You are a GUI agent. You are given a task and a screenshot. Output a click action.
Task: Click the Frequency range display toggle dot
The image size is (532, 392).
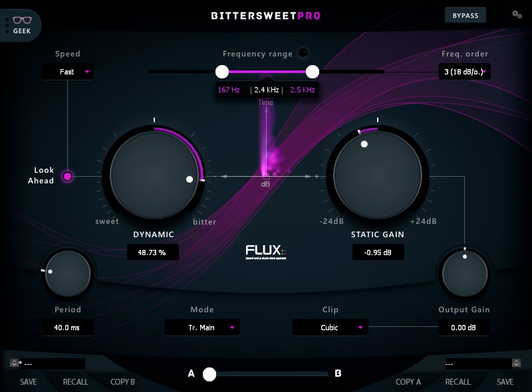[x=303, y=53]
